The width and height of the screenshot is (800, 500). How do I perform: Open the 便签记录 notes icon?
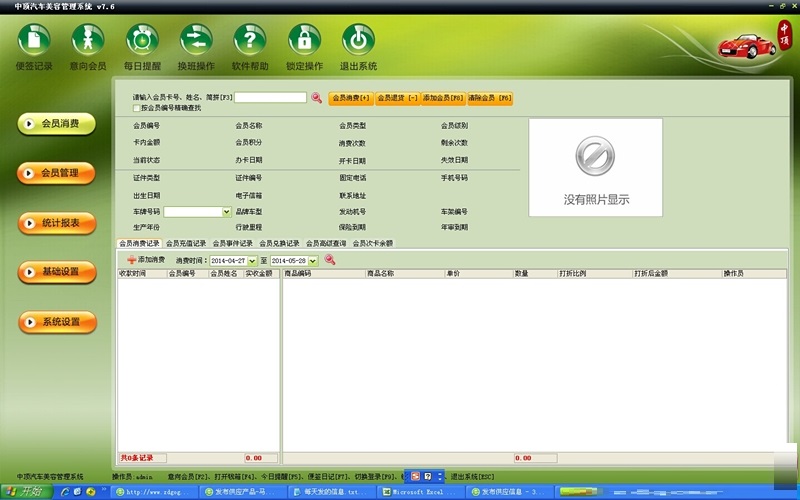click(x=34, y=41)
